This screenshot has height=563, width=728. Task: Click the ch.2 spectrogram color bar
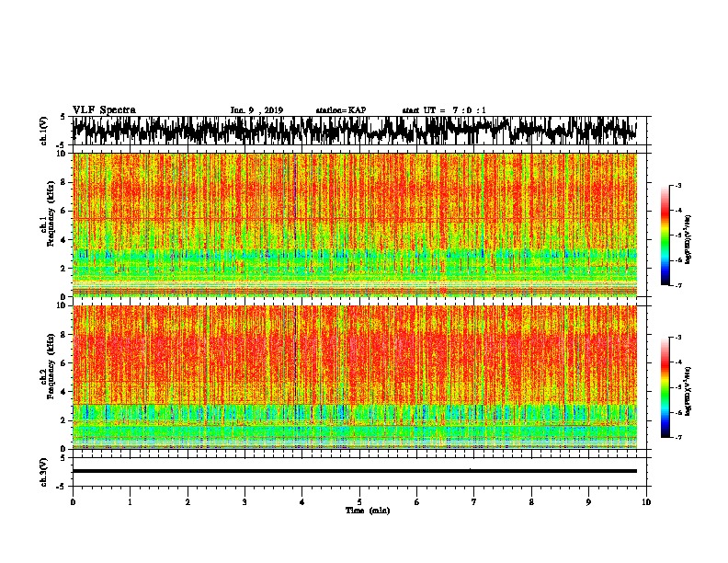click(x=665, y=387)
